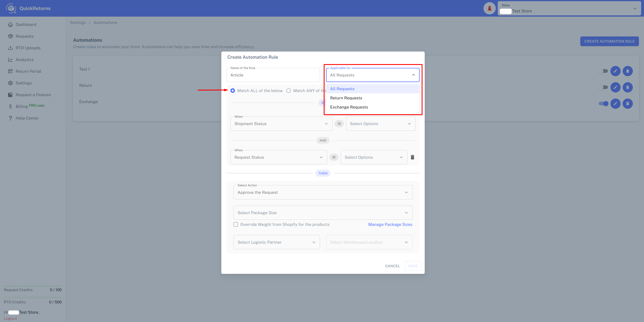Open RTO Uploads in sidebar

coord(28,48)
